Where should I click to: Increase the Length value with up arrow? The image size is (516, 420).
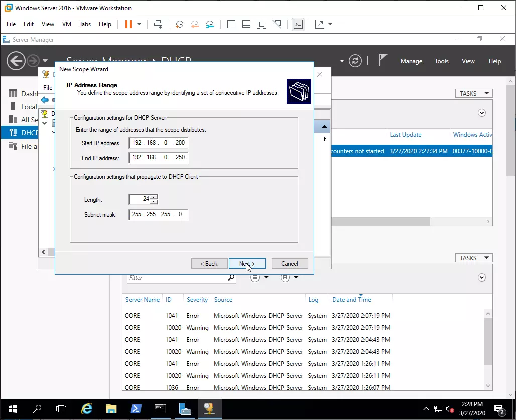[x=154, y=197]
